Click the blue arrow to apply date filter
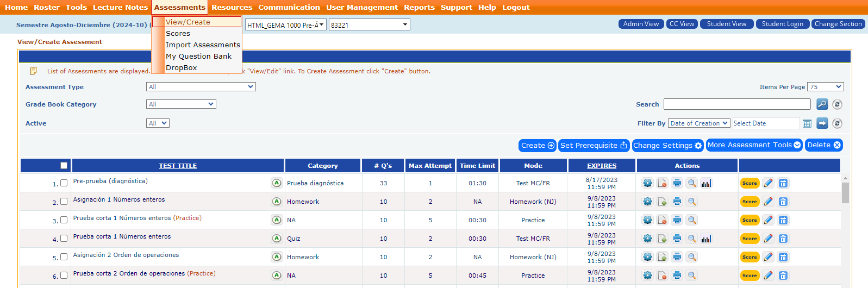This screenshot has width=868, height=288. pos(822,124)
